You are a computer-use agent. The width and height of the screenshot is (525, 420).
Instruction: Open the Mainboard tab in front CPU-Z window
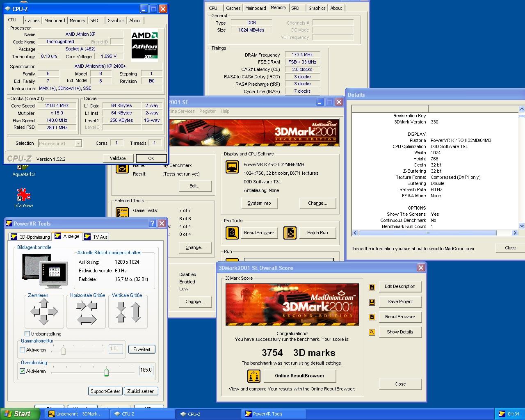(x=55, y=21)
